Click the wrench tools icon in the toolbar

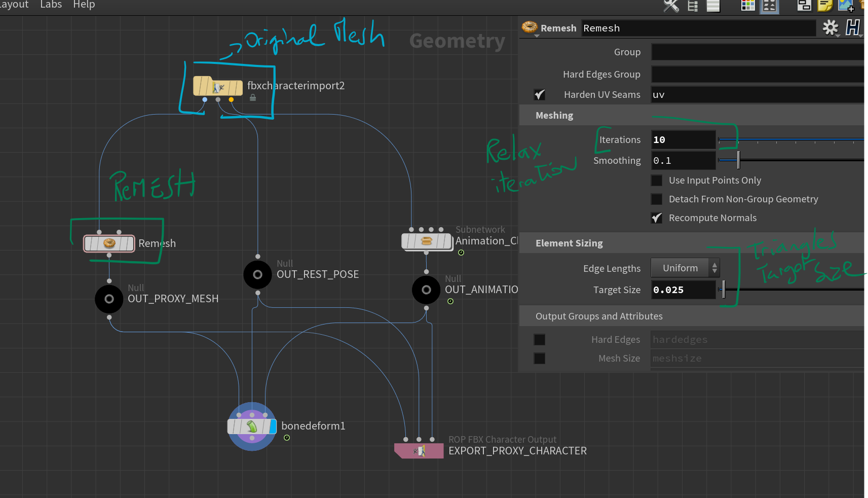[670, 7]
